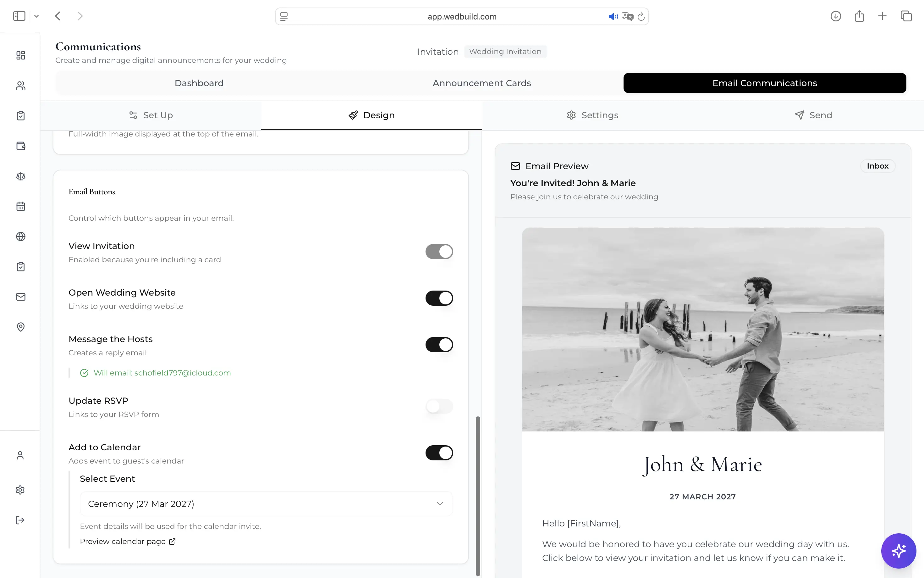Select the Design step tab

[x=372, y=115]
